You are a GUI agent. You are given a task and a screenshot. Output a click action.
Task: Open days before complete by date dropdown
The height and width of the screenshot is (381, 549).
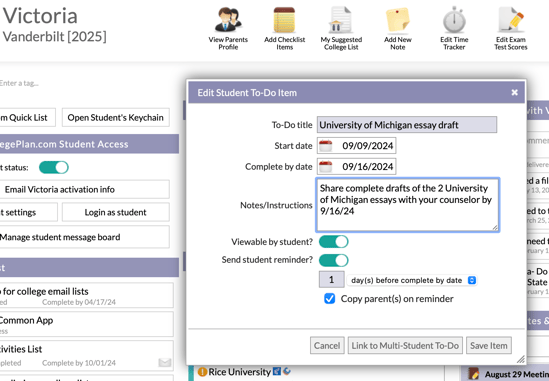tap(412, 280)
